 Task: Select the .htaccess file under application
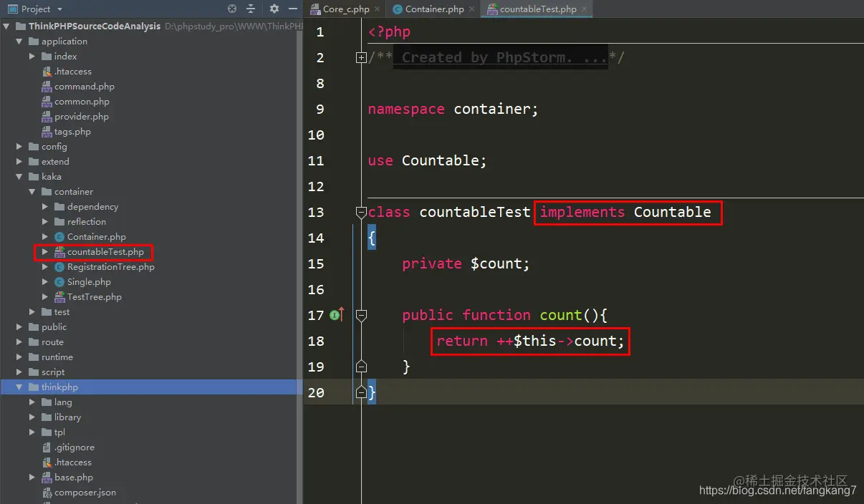(x=72, y=72)
